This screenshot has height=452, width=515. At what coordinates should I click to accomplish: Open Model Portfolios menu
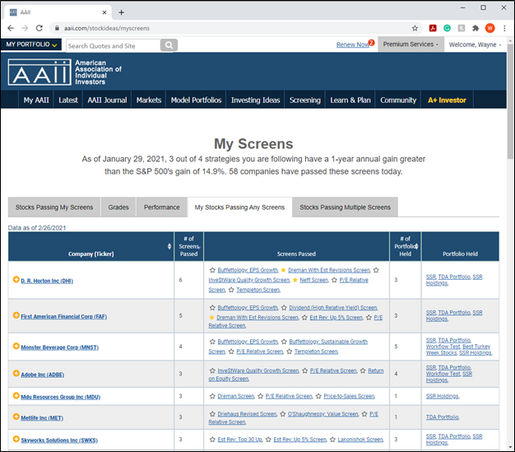pyautogui.click(x=196, y=100)
